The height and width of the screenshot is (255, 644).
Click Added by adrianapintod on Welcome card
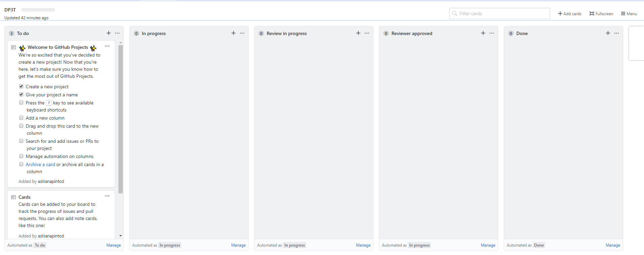41,181
